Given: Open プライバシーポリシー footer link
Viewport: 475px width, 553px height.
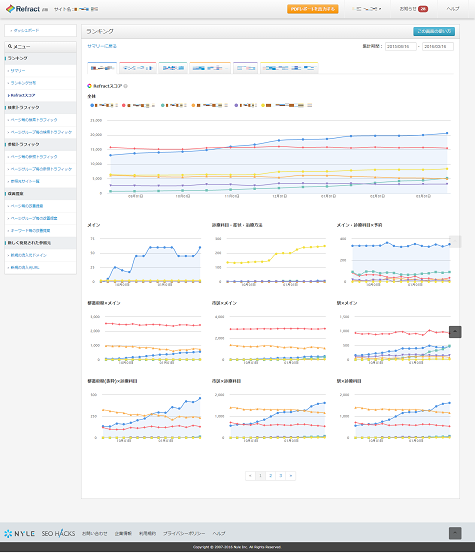Looking at the screenshot, I should (x=184, y=534).
